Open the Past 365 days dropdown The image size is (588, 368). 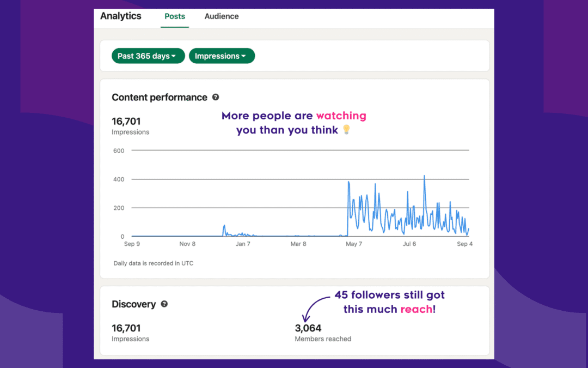tap(148, 56)
